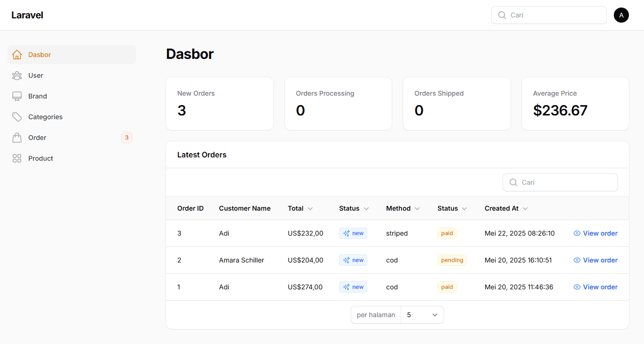This screenshot has width=644, height=344.
Task: Open Order menu item
Action: point(72,138)
